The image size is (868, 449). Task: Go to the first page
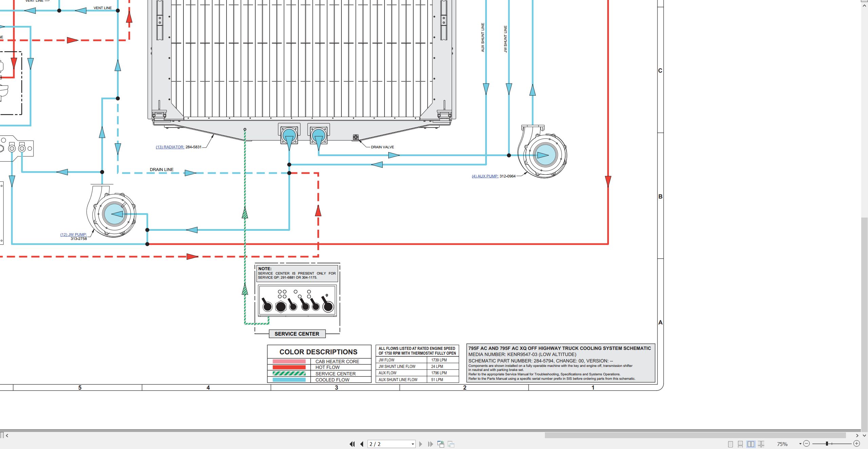(352, 444)
